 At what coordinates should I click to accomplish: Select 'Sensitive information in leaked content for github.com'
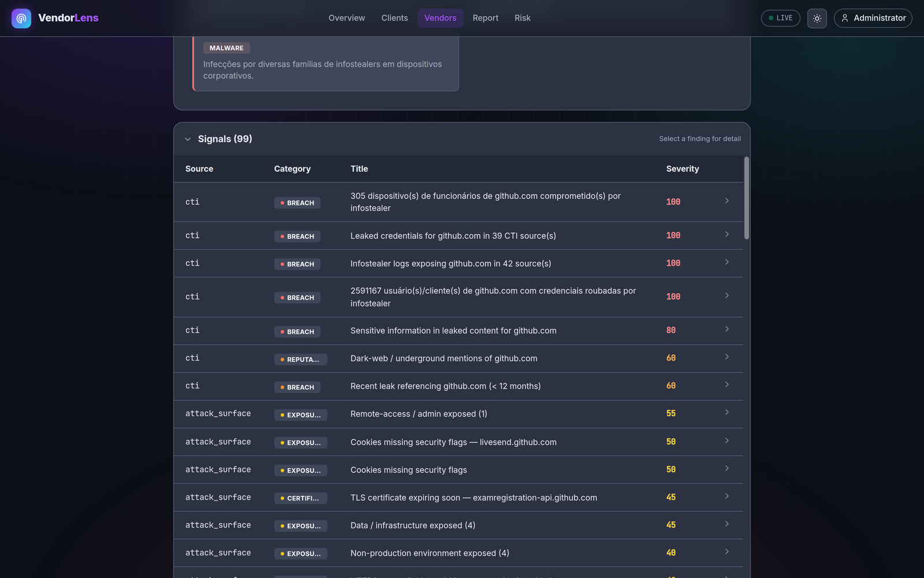[x=453, y=331]
